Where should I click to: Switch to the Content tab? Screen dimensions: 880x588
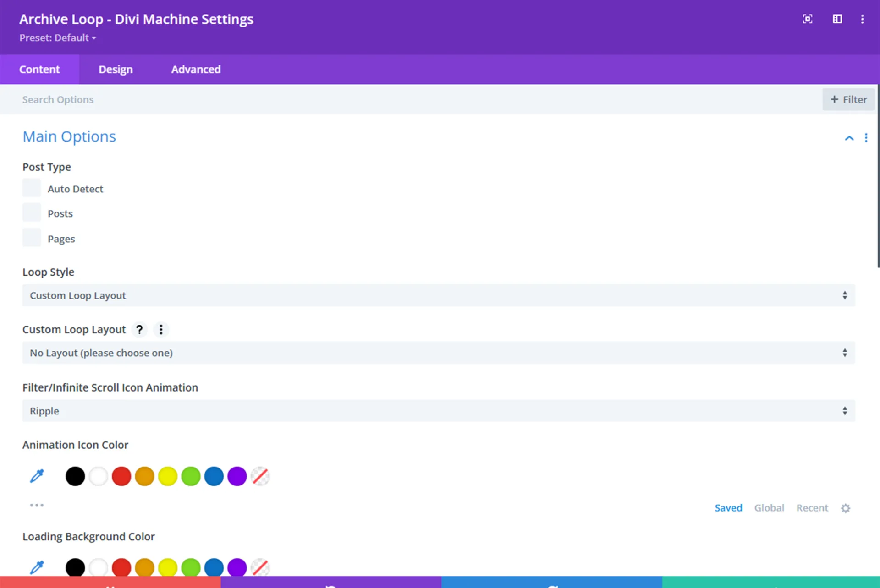39,70
